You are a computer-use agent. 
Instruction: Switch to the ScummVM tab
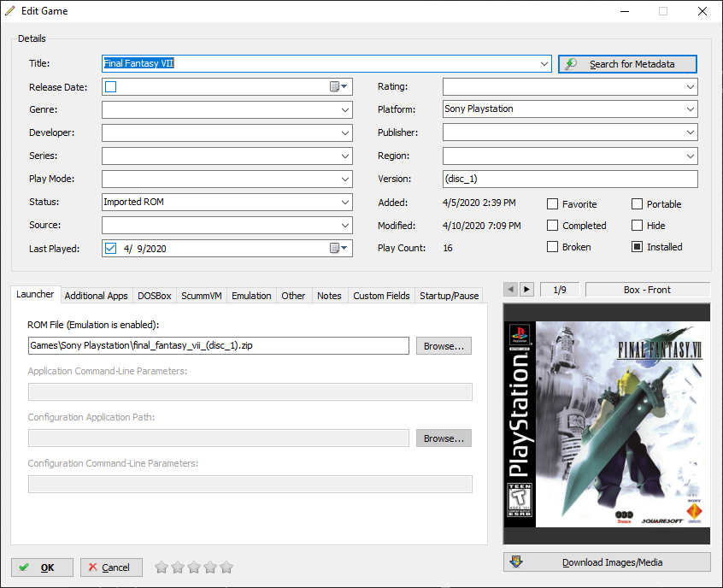tap(202, 296)
